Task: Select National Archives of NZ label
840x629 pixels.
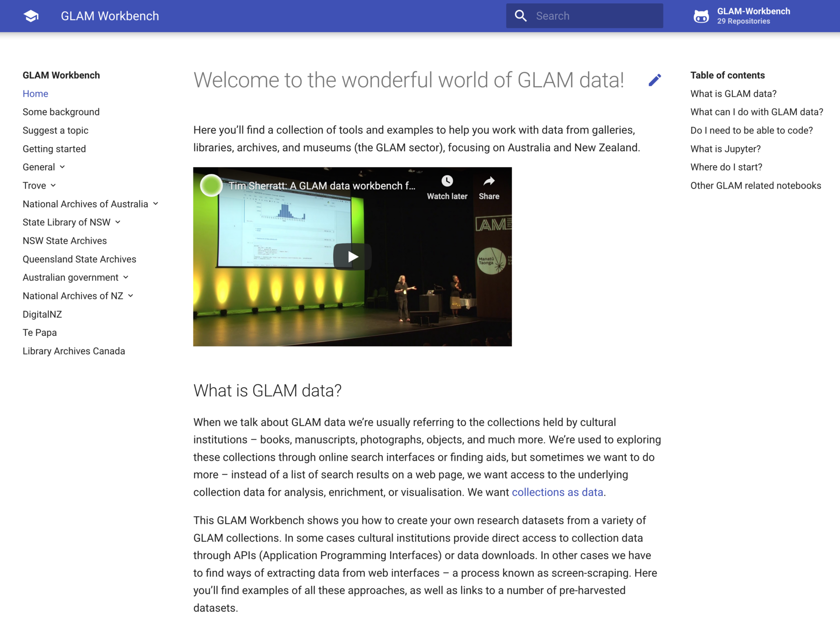Action: click(x=73, y=296)
